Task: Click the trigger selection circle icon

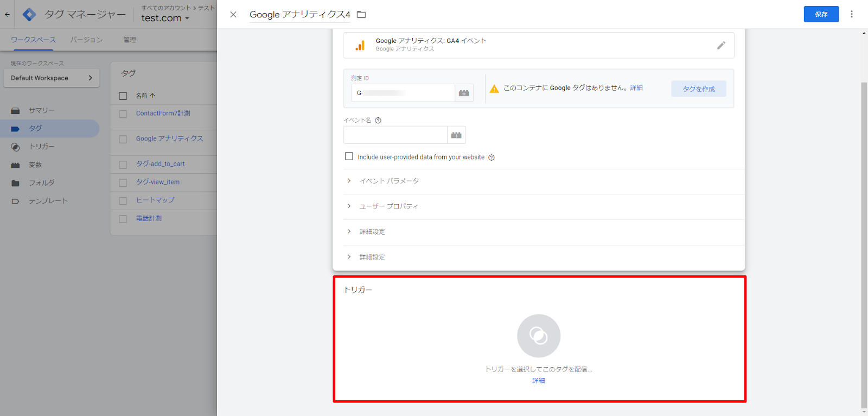Action: (x=539, y=336)
